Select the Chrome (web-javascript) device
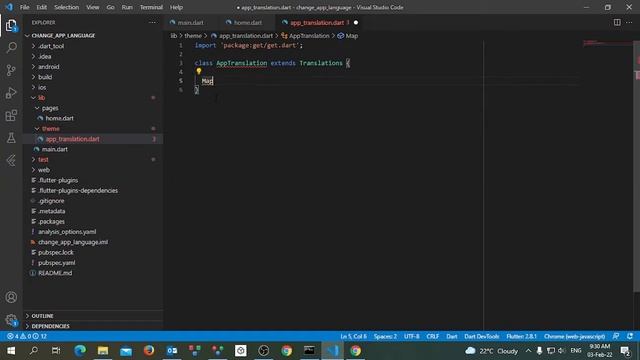This screenshot has height=360, width=640. point(574,336)
